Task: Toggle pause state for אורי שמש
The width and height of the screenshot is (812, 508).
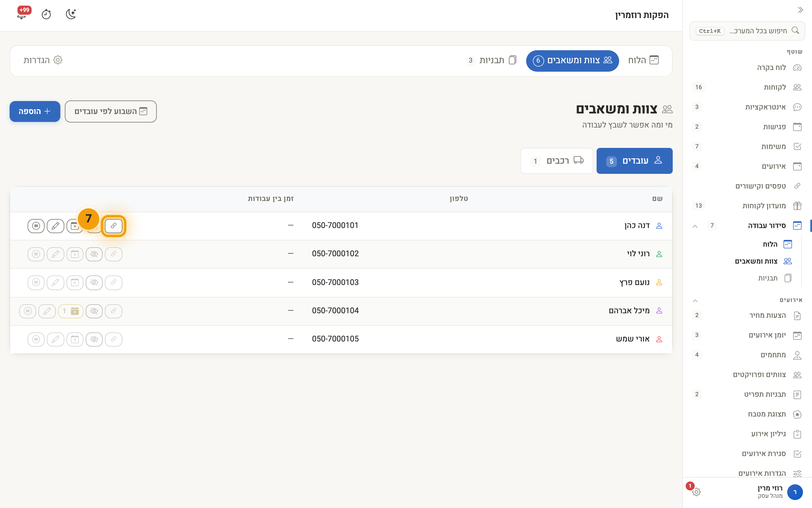Action: [36, 339]
